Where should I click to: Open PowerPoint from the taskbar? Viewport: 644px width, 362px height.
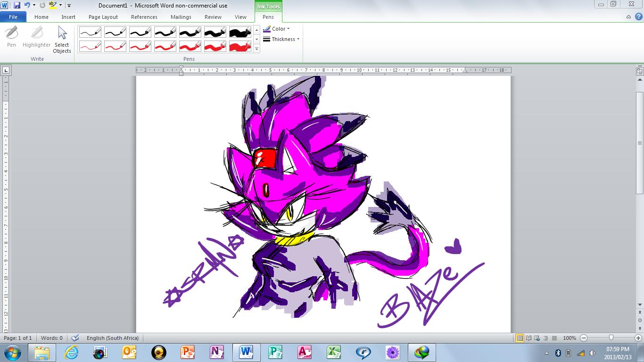tap(188, 353)
